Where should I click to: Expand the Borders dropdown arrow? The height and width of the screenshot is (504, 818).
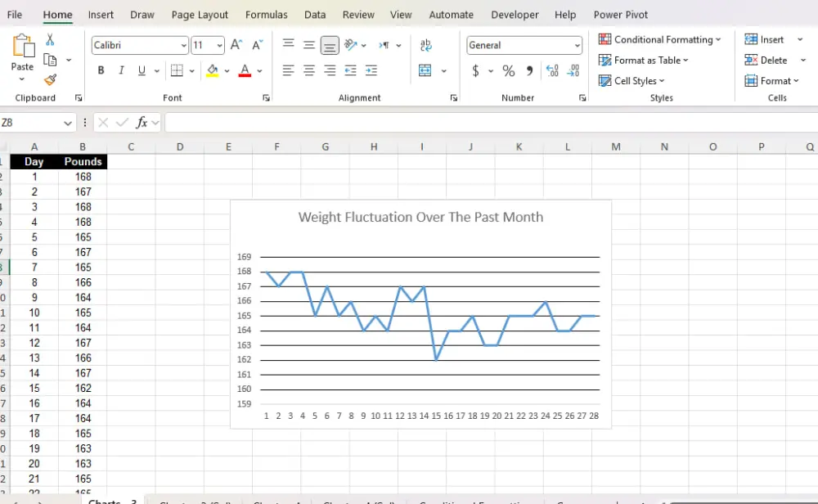pyautogui.click(x=191, y=70)
